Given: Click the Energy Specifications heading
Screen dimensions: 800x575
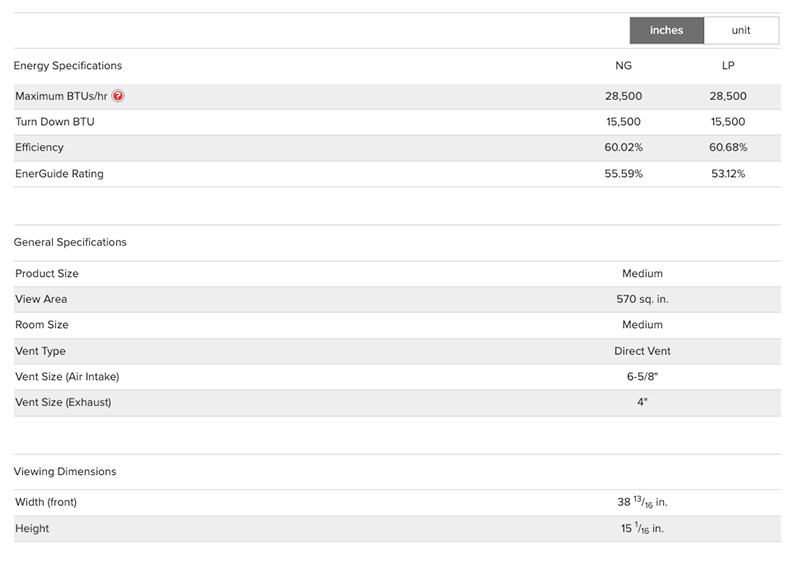Looking at the screenshot, I should point(68,66).
